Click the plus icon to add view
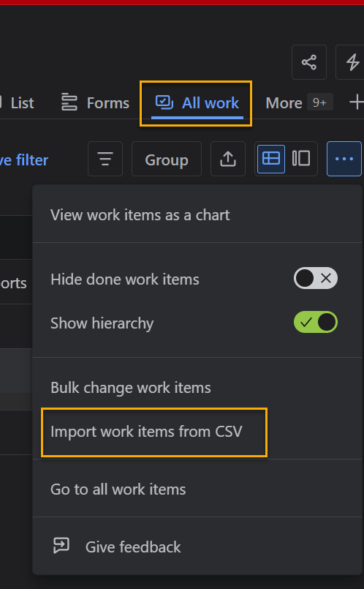This screenshot has width=364, height=589. click(356, 102)
